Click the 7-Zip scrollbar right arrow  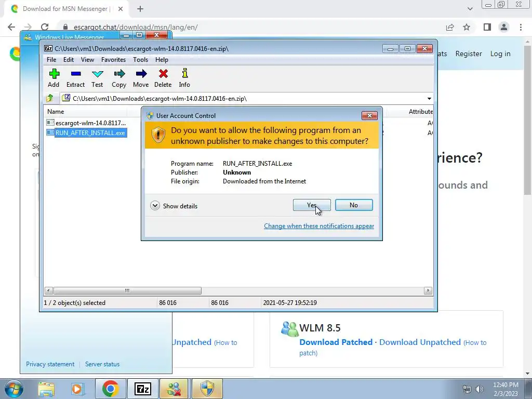click(428, 291)
